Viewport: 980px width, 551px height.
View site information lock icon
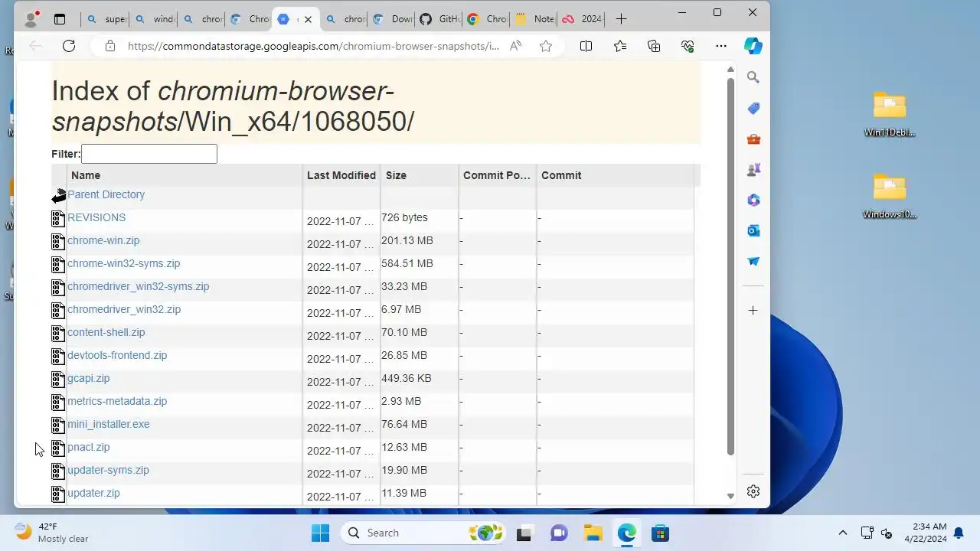(x=110, y=46)
